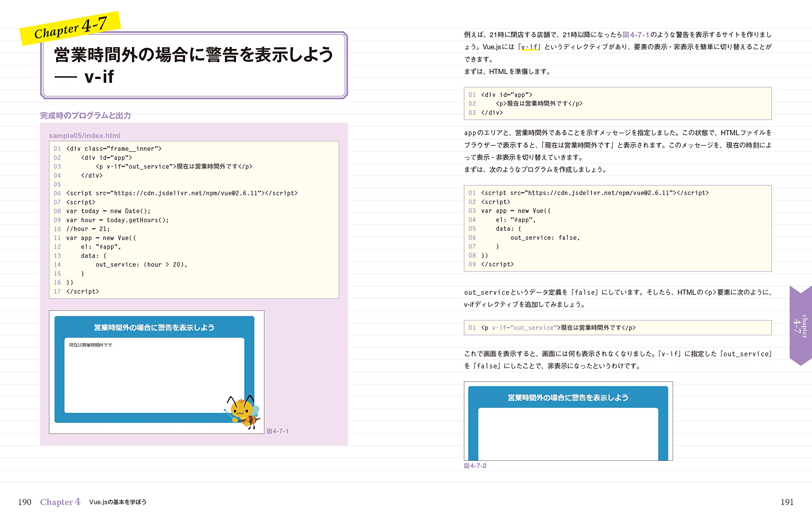Click the file name sample05/index.html
Viewport: 812px width, 522px height.
[84, 135]
